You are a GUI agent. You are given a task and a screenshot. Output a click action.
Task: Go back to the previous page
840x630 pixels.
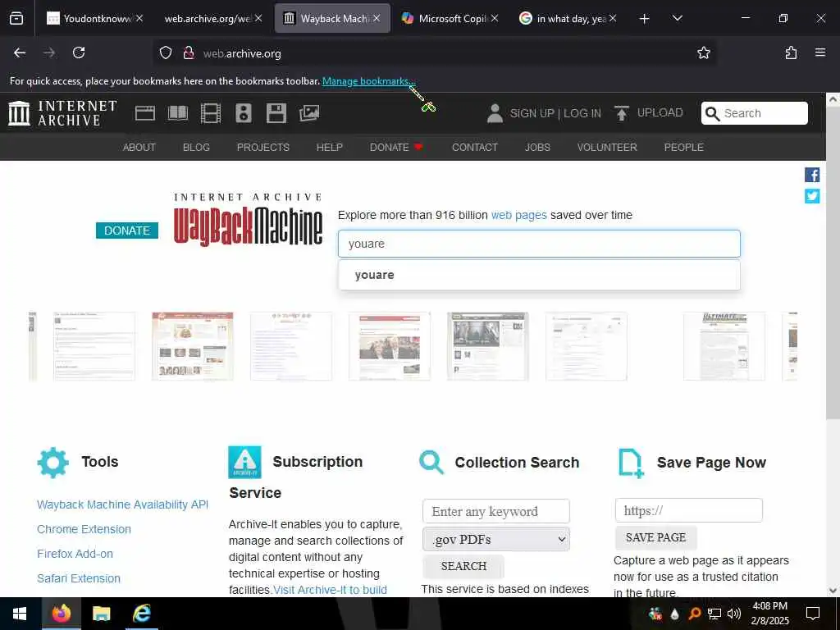(20, 52)
